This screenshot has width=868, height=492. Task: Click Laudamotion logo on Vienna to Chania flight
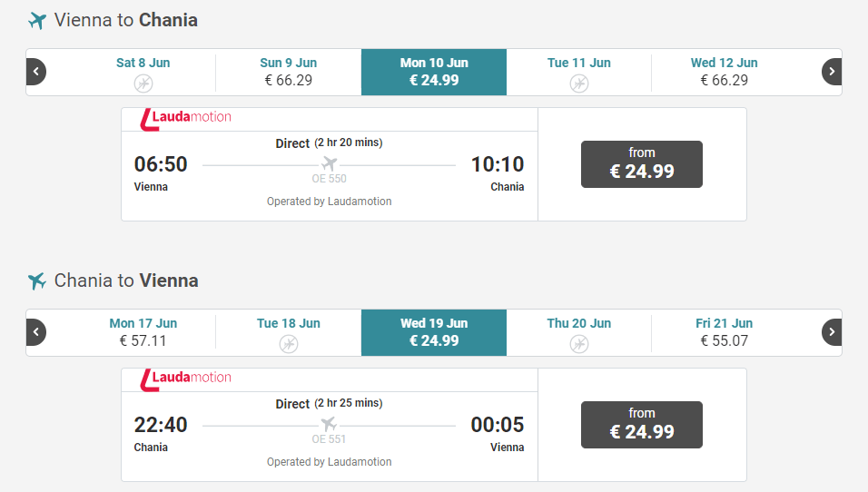pyautogui.click(x=186, y=118)
